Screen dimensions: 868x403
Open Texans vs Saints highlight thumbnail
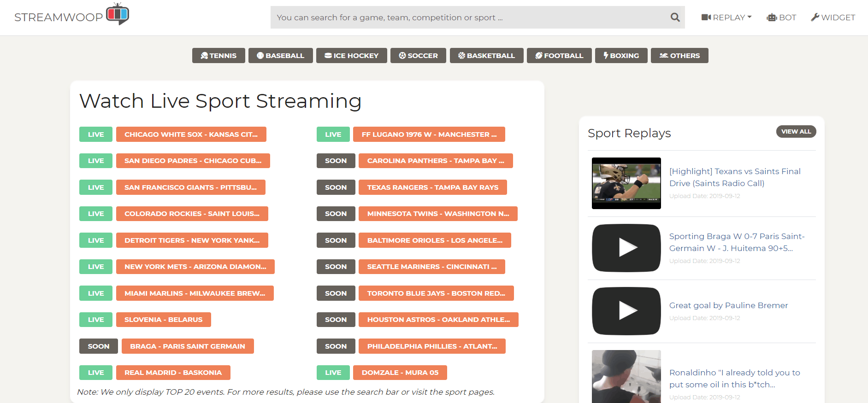(626, 183)
